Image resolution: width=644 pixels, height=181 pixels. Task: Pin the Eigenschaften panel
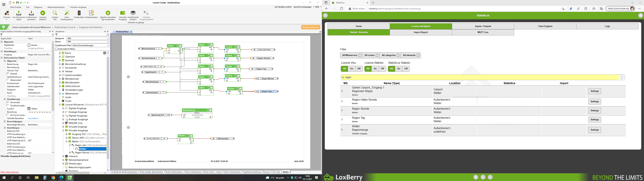click(x=50, y=32)
